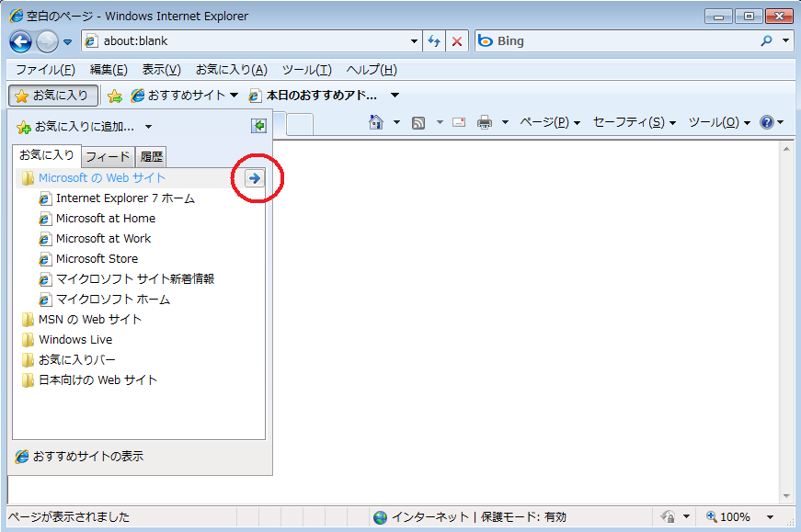
Task: Click the Forward navigation button
Action: click(48, 41)
